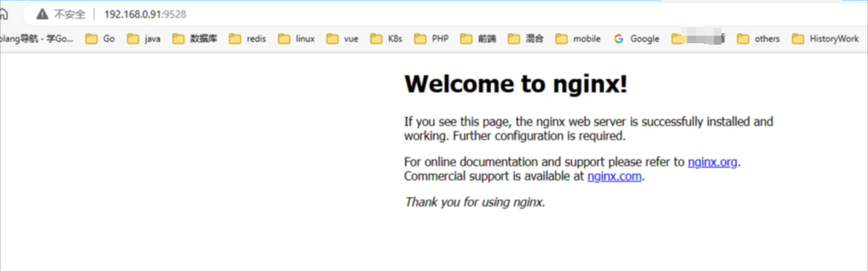The image size is (868, 271).
Task: Open the 数据库 bookmarks folder
Action: (195, 39)
